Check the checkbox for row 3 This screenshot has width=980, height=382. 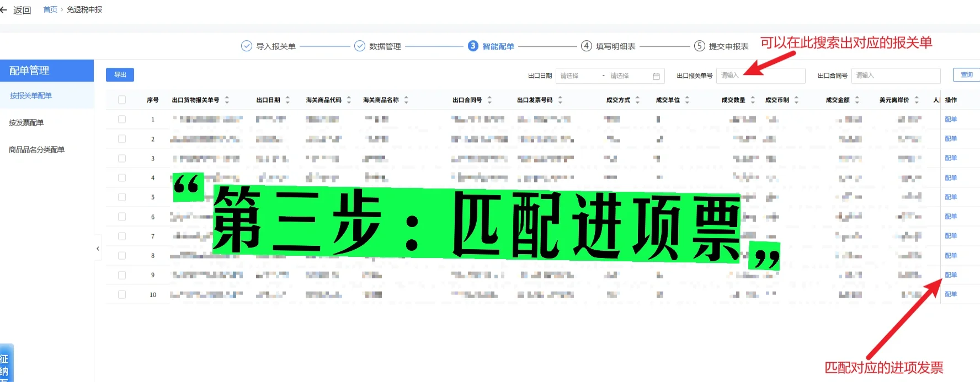[x=122, y=158]
